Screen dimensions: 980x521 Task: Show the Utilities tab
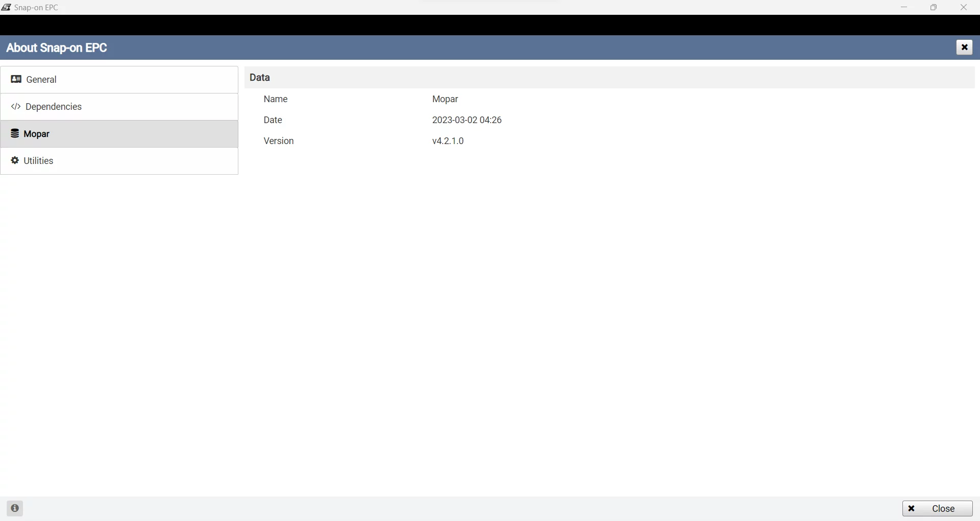tap(39, 161)
